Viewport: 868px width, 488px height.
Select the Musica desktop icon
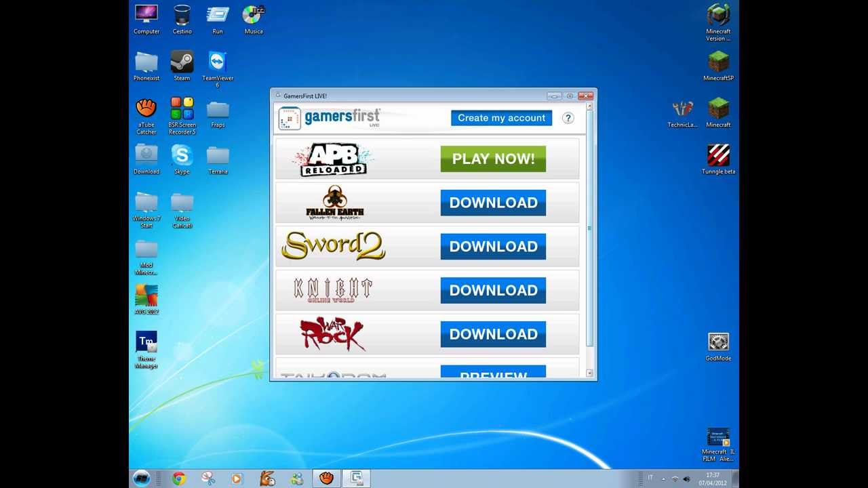click(x=254, y=20)
